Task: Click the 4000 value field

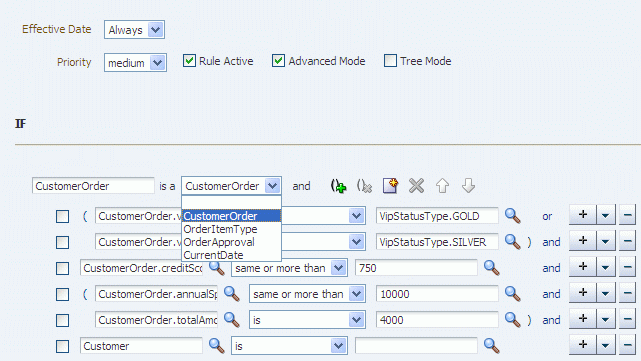Action: point(437,320)
